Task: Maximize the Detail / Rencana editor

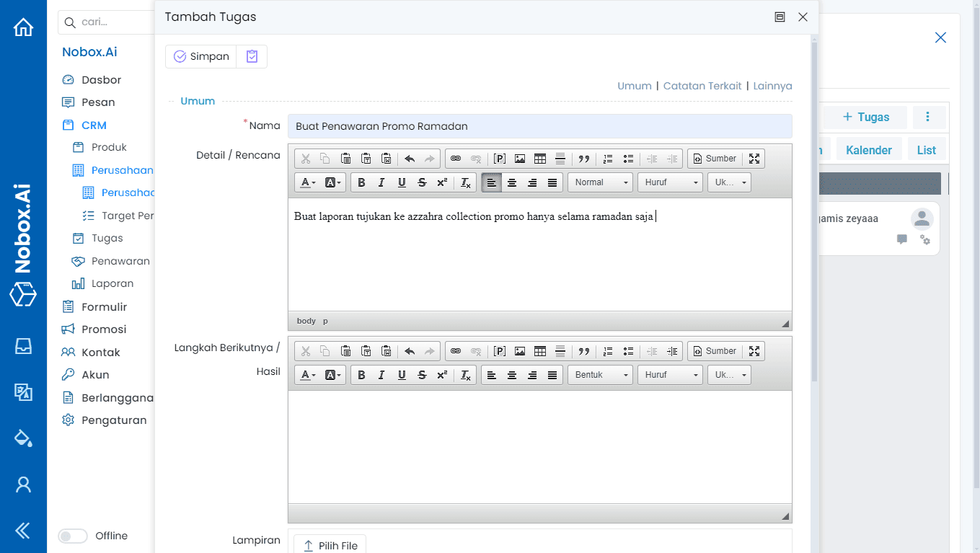Action: [x=754, y=159]
